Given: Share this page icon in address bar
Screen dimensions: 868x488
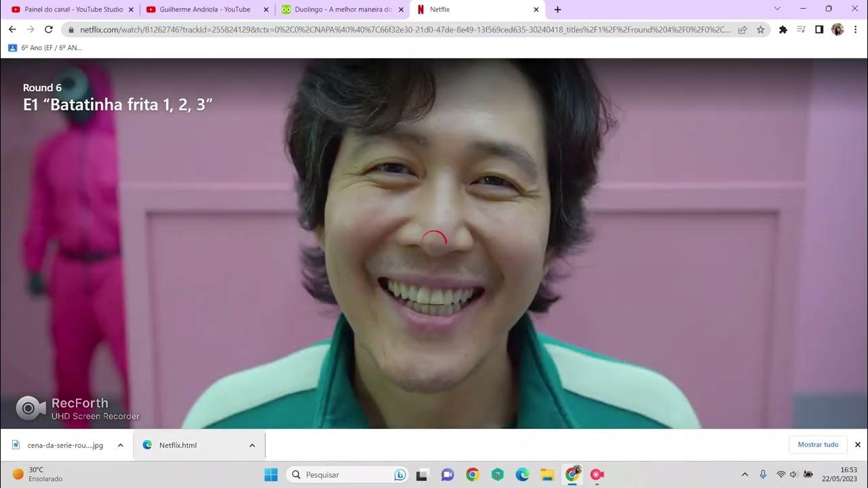Looking at the screenshot, I should [x=743, y=30].
